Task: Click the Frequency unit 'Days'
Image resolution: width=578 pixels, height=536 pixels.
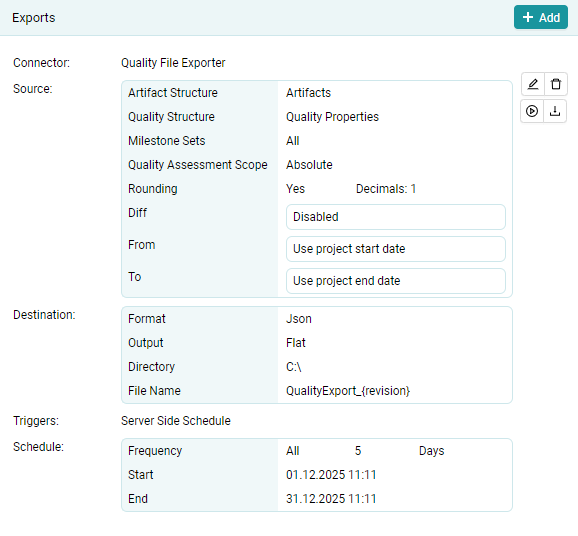Action: 431,451
